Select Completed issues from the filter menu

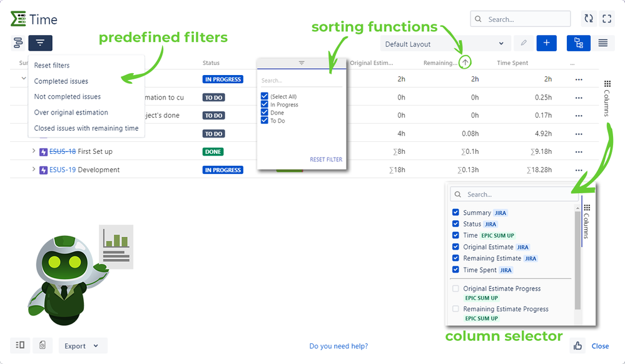click(x=60, y=81)
